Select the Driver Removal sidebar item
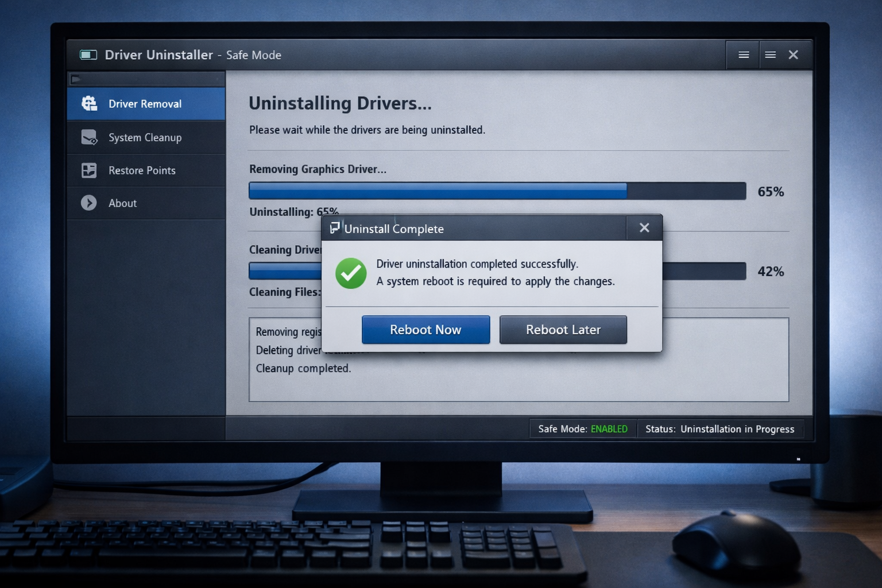882x588 pixels. point(146,104)
